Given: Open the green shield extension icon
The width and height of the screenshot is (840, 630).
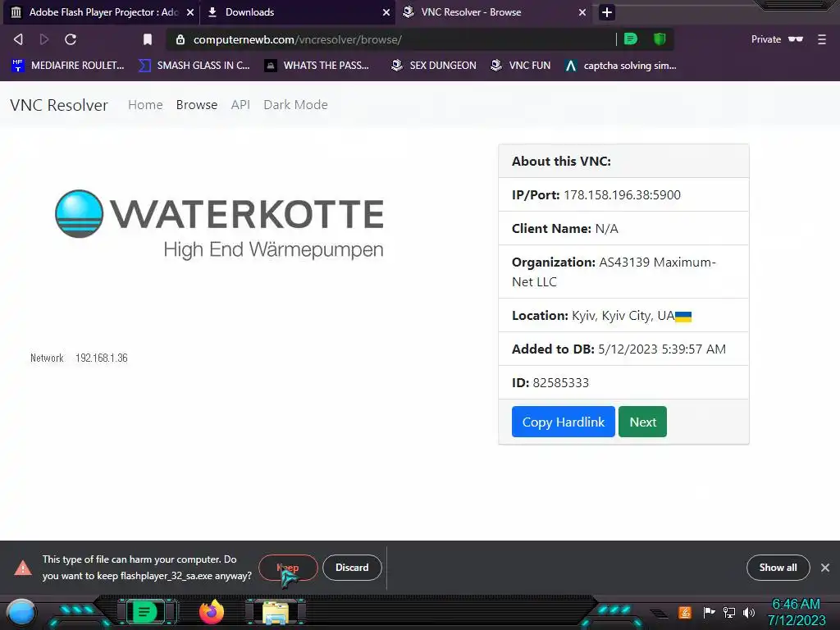Looking at the screenshot, I should pos(660,39).
